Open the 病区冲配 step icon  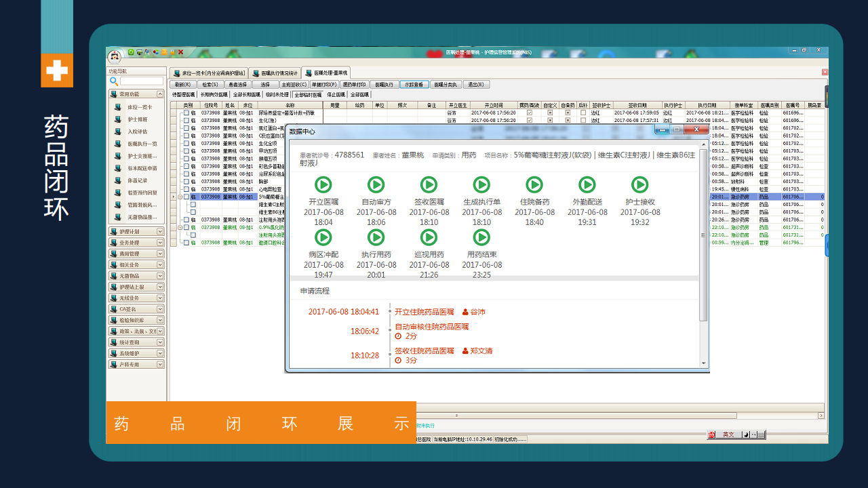(323, 237)
